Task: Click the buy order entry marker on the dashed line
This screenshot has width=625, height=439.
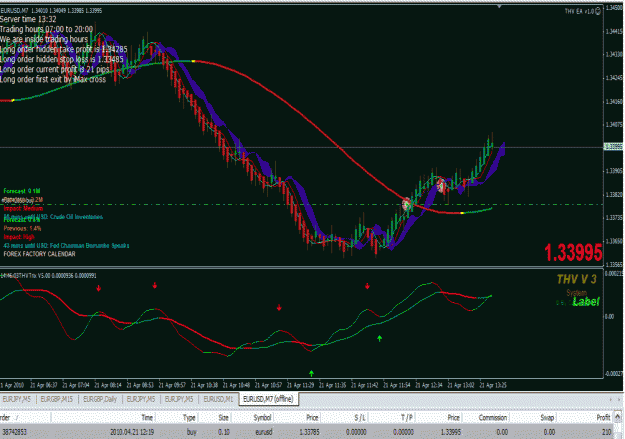Action: pyautogui.click(x=406, y=205)
